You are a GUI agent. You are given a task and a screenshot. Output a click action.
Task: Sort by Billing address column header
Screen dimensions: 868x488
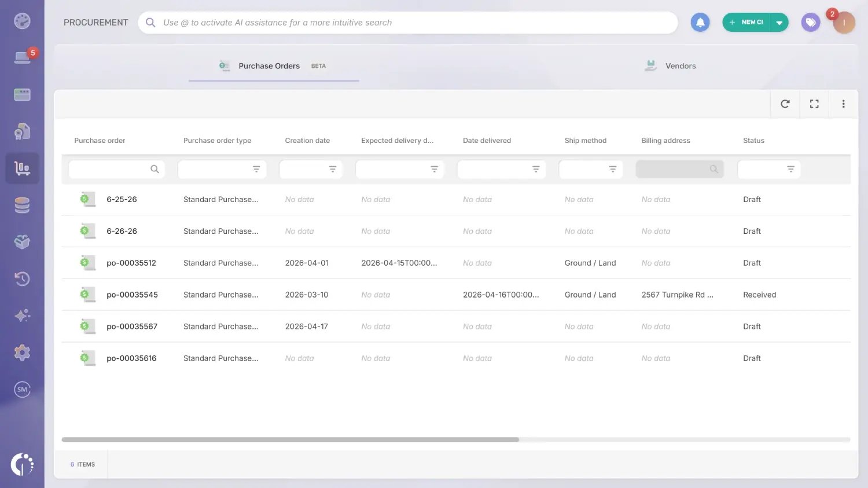tap(665, 141)
